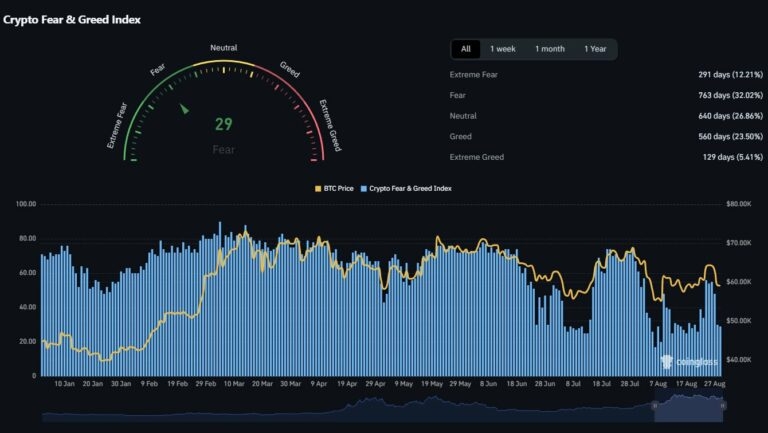
Task: Switch to the 1 week tab
Action: point(502,49)
